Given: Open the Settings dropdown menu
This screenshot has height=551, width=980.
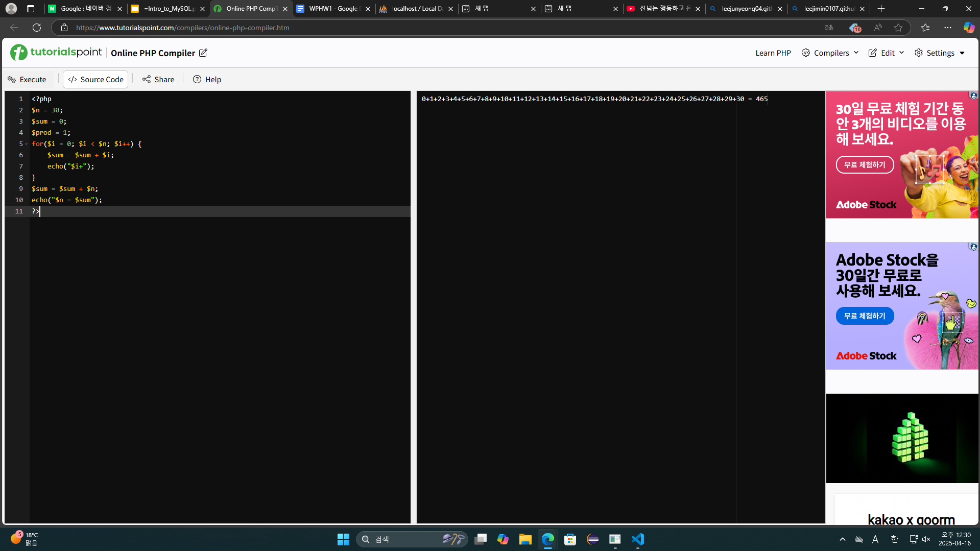Looking at the screenshot, I should pos(939,53).
